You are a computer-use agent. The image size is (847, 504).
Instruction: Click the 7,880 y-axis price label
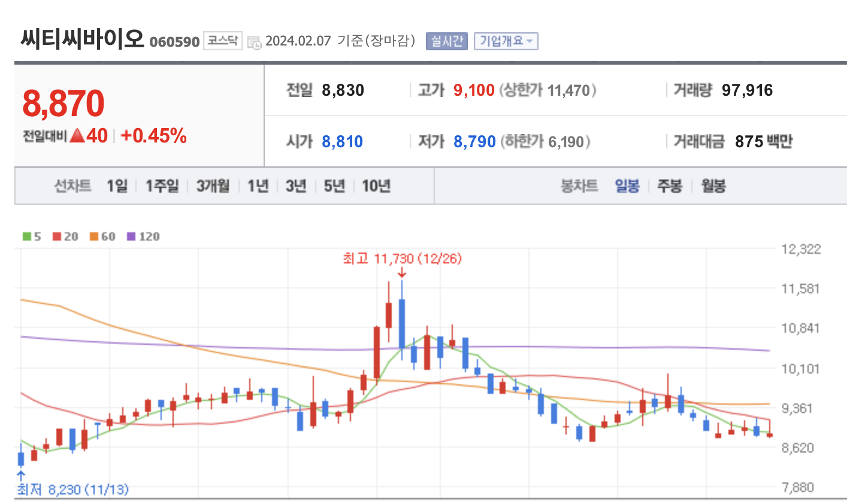click(798, 487)
